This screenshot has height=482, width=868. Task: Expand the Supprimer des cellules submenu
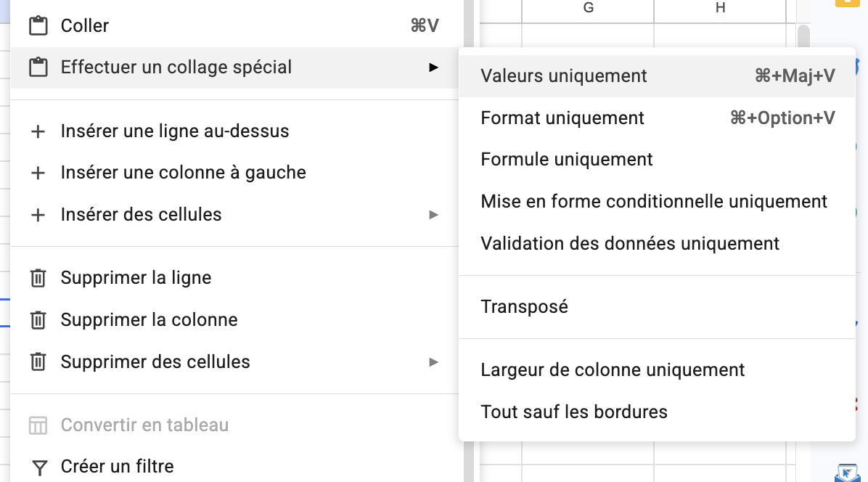[x=433, y=361]
